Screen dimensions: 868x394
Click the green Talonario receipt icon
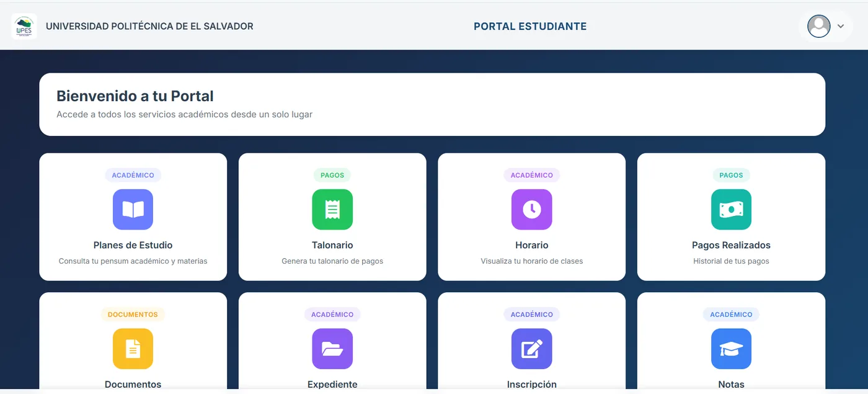pyautogui.click(x=332, y=210)
